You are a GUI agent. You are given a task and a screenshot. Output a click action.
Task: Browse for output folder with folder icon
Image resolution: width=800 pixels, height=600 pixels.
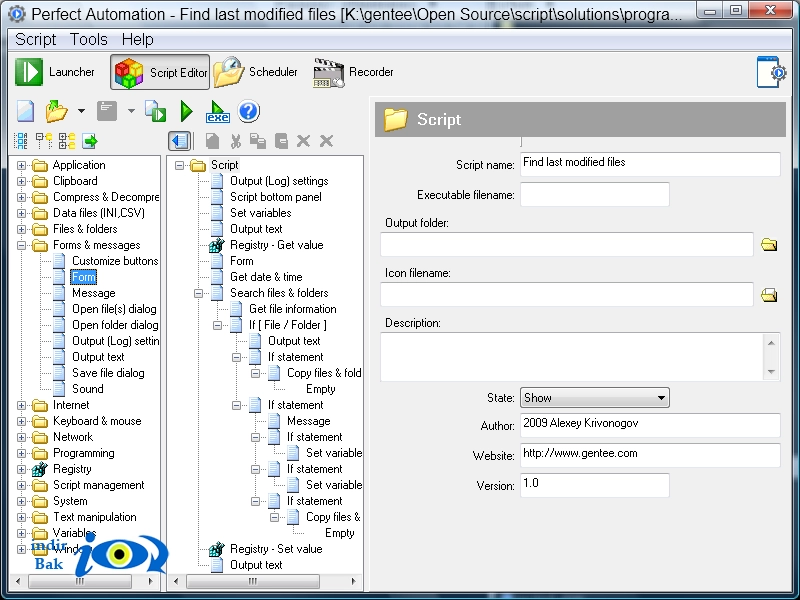[769, 245]
